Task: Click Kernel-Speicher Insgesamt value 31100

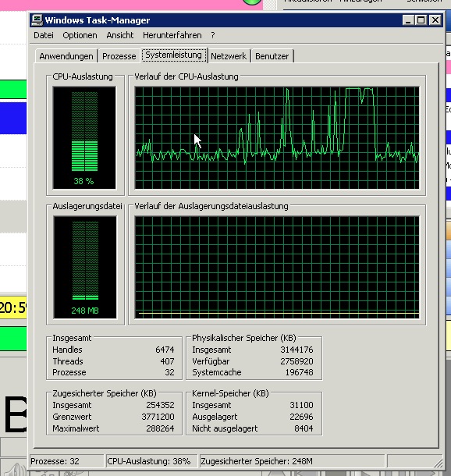Action: click(x=301, y=405)
